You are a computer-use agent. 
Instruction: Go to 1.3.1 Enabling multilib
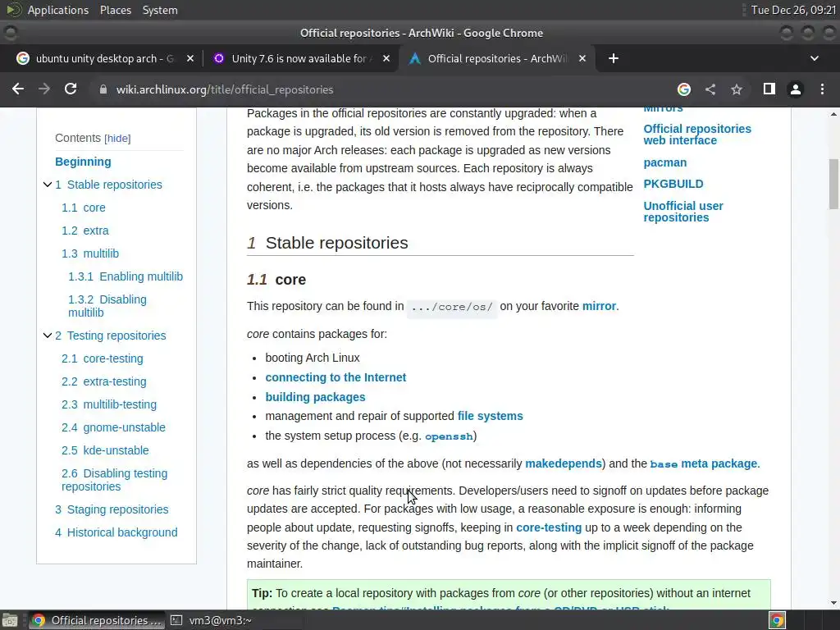[x=126, y=276]
